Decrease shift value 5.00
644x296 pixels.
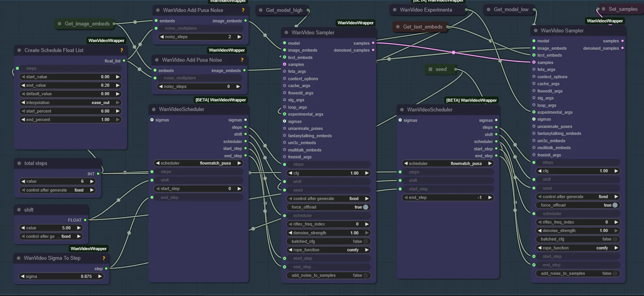[23, 228]
